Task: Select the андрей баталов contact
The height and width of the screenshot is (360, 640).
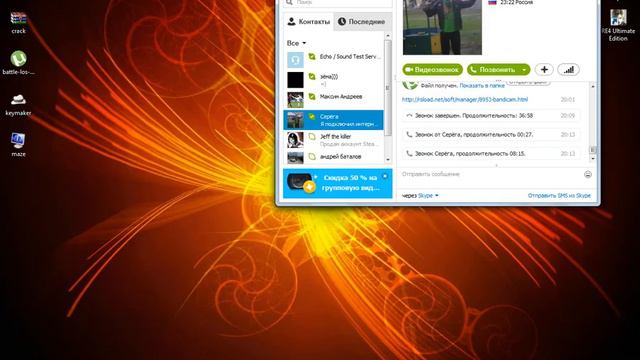Action: [x=333, y=157]
